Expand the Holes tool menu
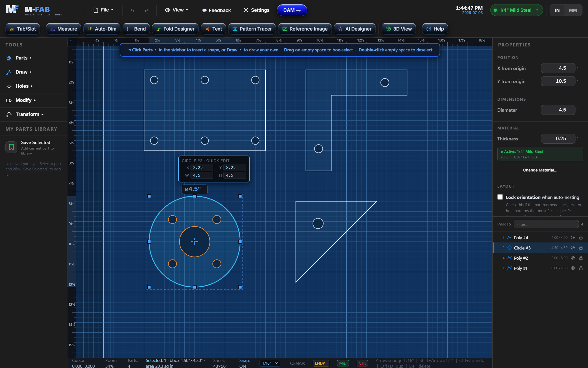Viewport: 588px width, 368px height. [x=33, y=86]
